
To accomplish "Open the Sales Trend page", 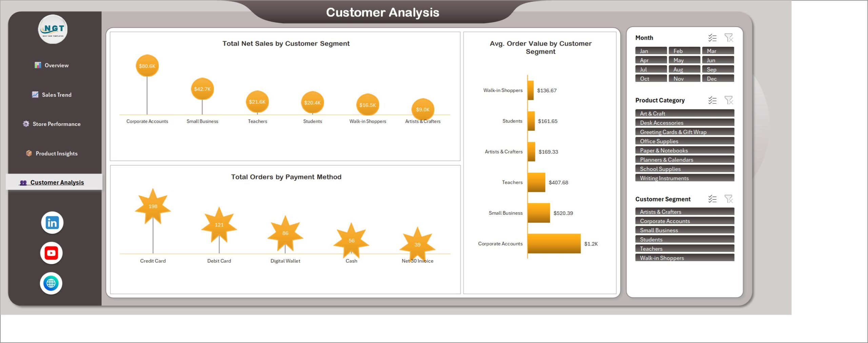I will [x=52, y=95].
